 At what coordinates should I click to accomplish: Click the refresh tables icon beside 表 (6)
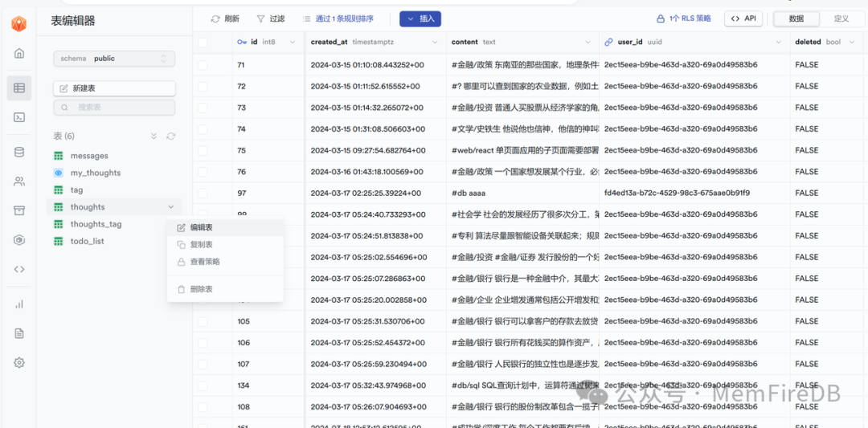point(171,136)
